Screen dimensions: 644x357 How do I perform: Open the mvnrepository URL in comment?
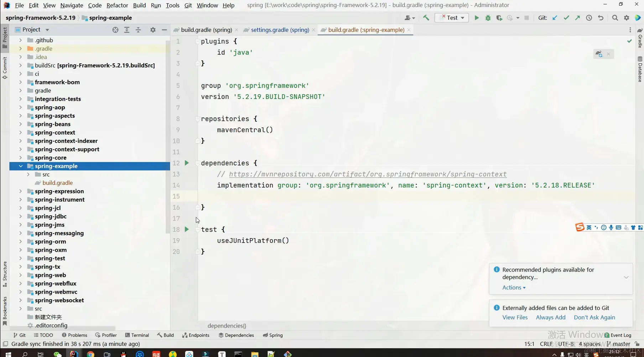(x=368, y=174)
